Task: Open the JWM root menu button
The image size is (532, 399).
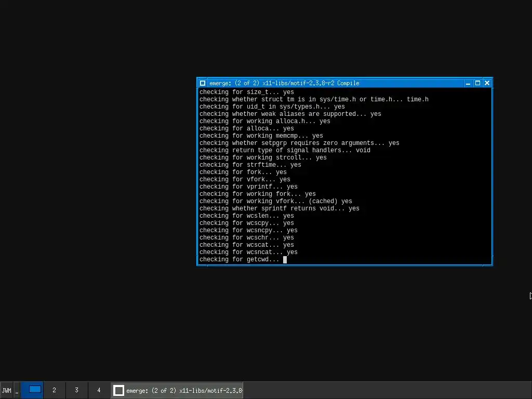Action: 6,391
